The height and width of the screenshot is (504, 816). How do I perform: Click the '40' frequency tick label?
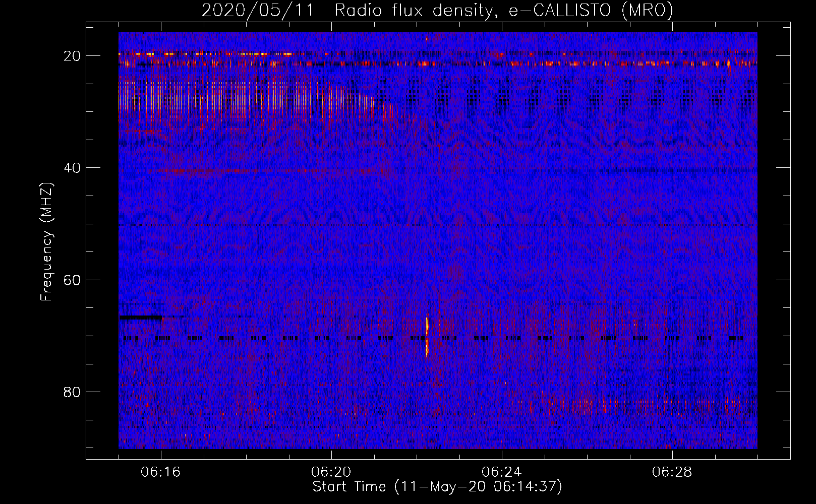click(72, 168)
